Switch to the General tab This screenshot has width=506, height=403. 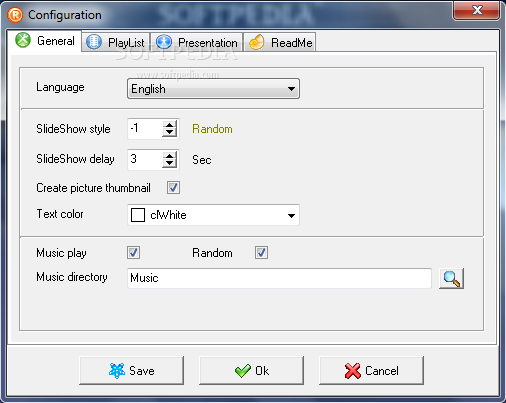[x=45, y=41]
